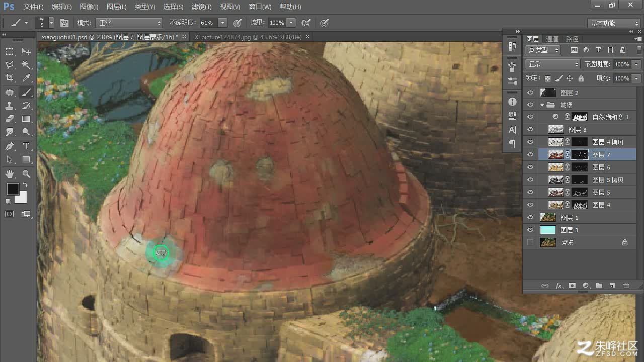
Task: Open the brush 模式 blend mode dropdown
Action: click(130, 23)
